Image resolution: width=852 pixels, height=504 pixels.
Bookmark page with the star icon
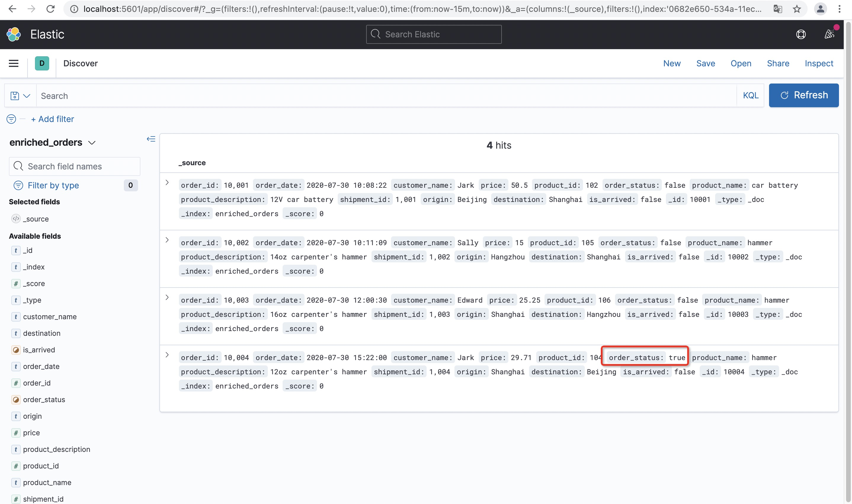point(797,9)
